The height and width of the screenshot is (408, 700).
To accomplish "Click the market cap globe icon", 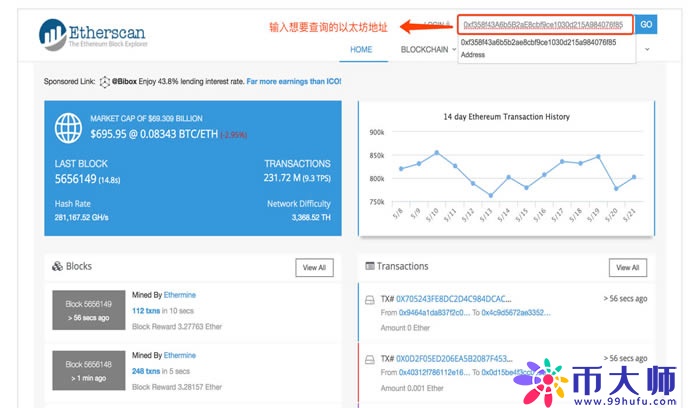I will pos(68,128).
